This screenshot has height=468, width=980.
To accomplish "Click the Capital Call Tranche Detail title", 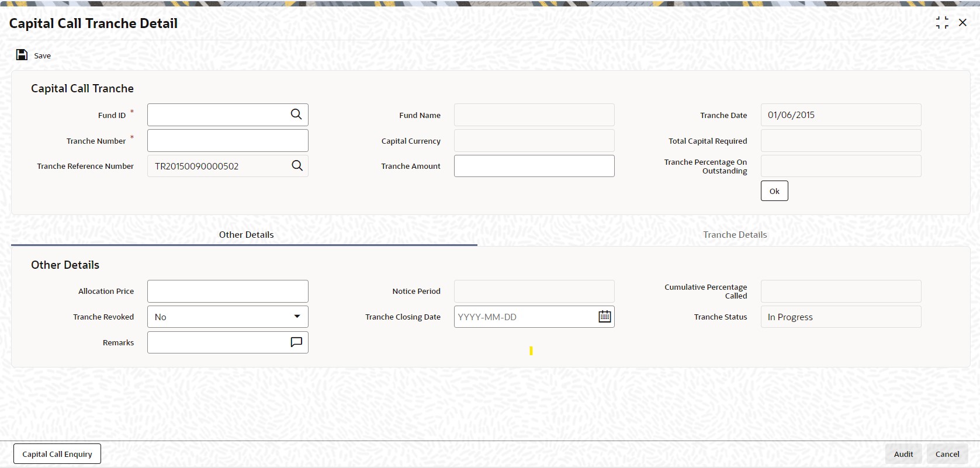I will [x=94, y=23].
